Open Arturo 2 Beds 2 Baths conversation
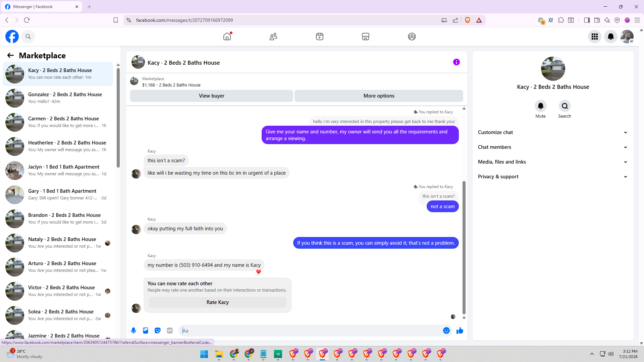The image size is (644, 362). (58, 267)
